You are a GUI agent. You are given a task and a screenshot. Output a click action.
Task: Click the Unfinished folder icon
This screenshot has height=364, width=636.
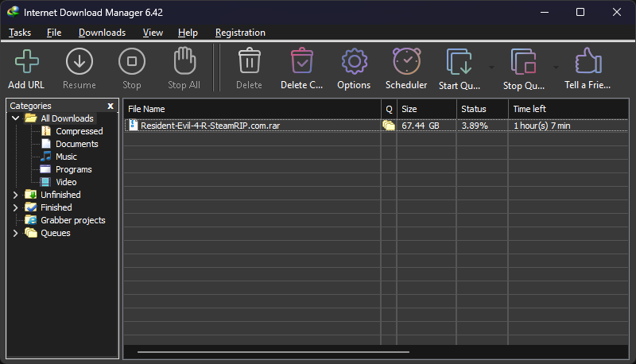click(x=31, y=195)
